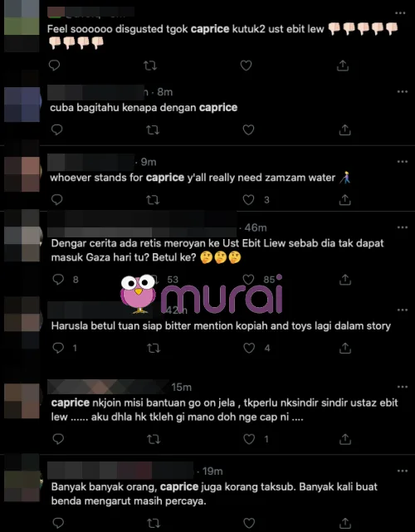This screenshot has height=532, width=415.
Task: Reply to the 'Feel sooooo disgusted' tweet
Action: (54, 65)
